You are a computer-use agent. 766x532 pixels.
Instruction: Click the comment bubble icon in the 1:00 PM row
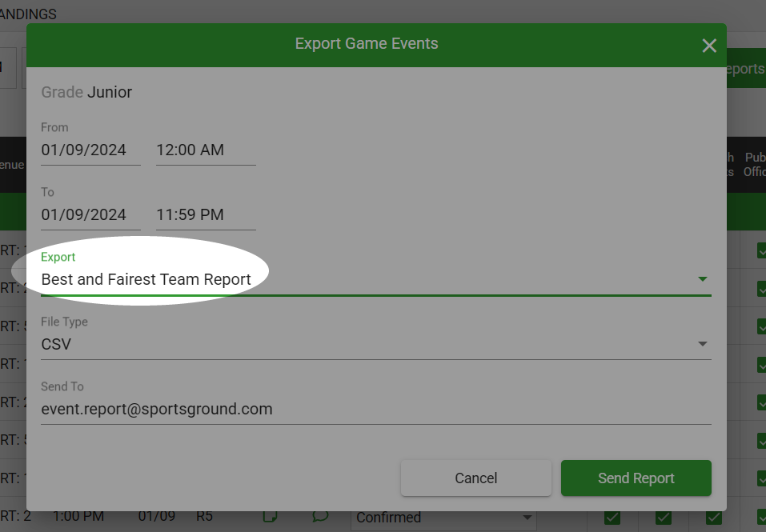click(320, 516)
